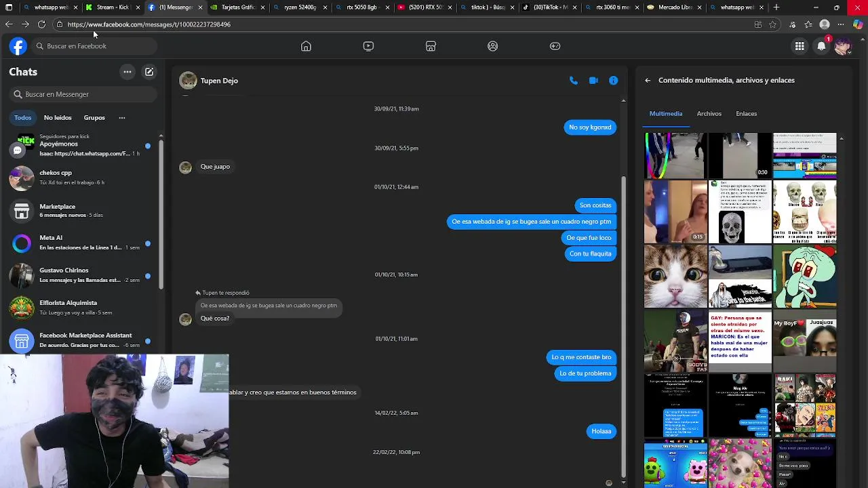
Task: Click the 'Que juapo' message
Action: [x=215, y=167]
